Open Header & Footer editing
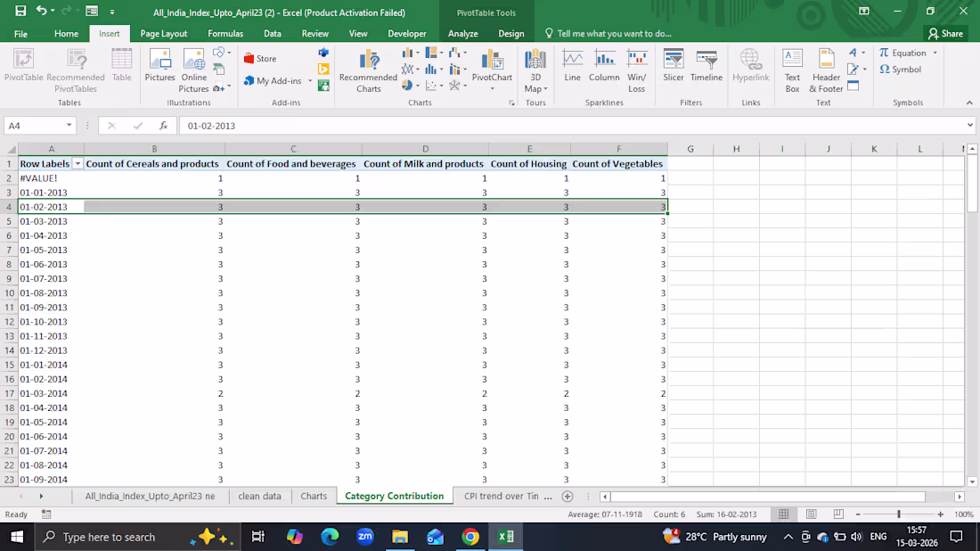Image resolution: width=980 pixels, height=551 pixels. [826, 70]
